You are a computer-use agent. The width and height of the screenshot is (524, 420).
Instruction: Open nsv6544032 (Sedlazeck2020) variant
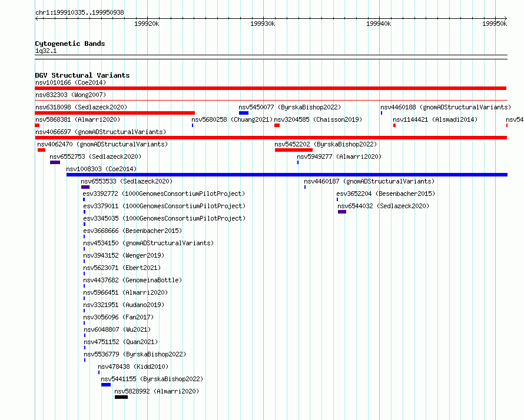point(383,206)
